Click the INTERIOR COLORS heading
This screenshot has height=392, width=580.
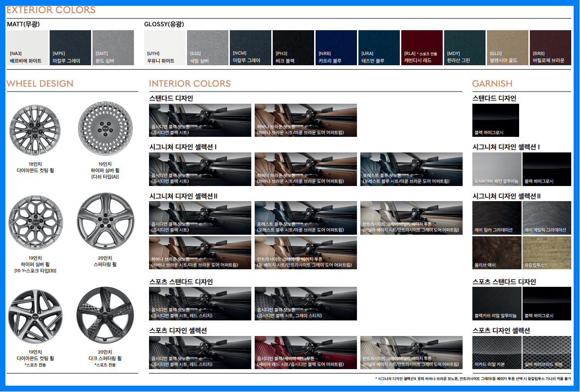tap(190, 84)
